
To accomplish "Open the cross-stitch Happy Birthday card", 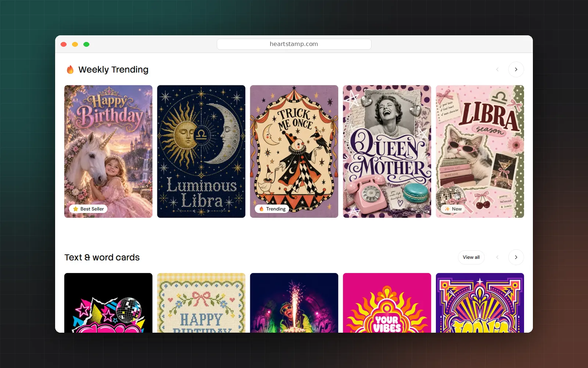I will pos(201,303).
